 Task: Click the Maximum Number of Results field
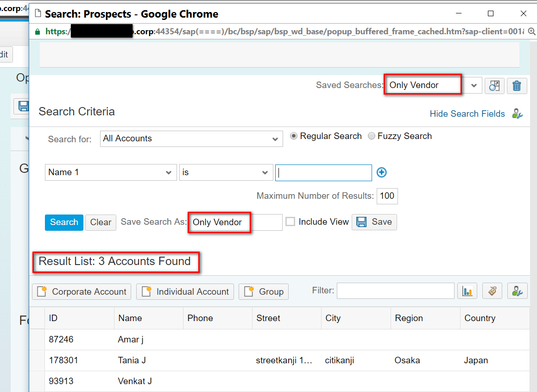(387, 196)
